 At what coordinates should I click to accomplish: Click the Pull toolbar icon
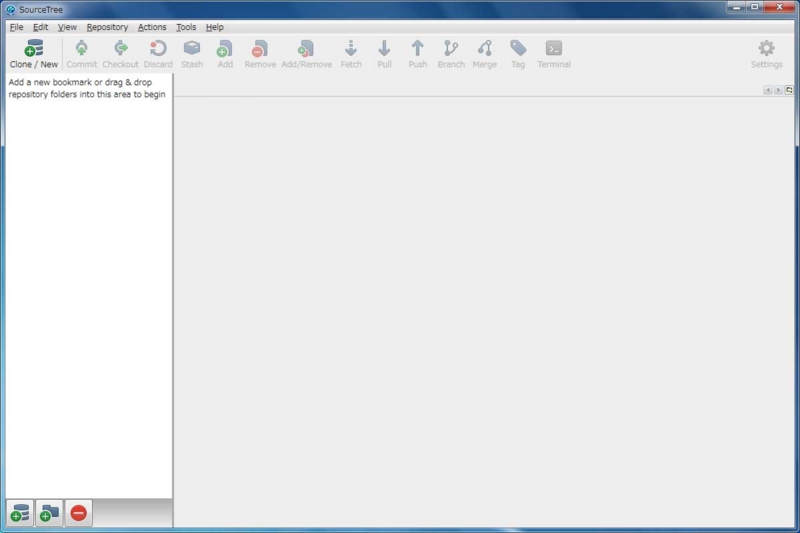point(384,54)
